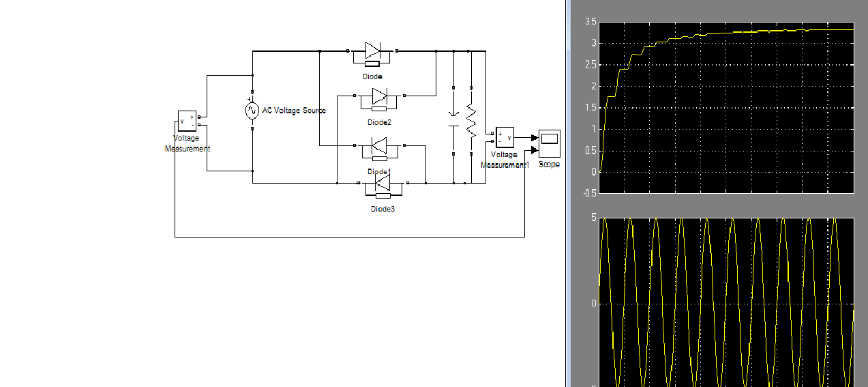Click the Scope label text
Image resolution: width=868 pixels, height=387 pixels.
pyautogui.click(x=549, y=164)
